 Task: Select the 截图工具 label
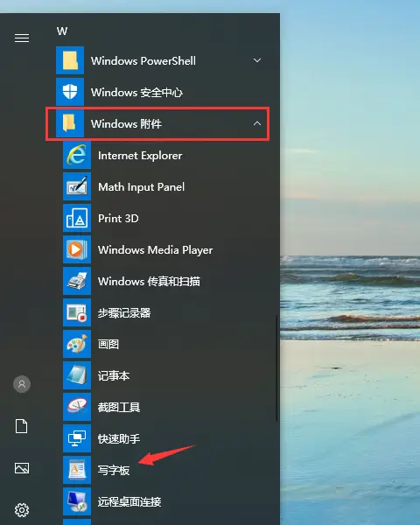[119, 407]
